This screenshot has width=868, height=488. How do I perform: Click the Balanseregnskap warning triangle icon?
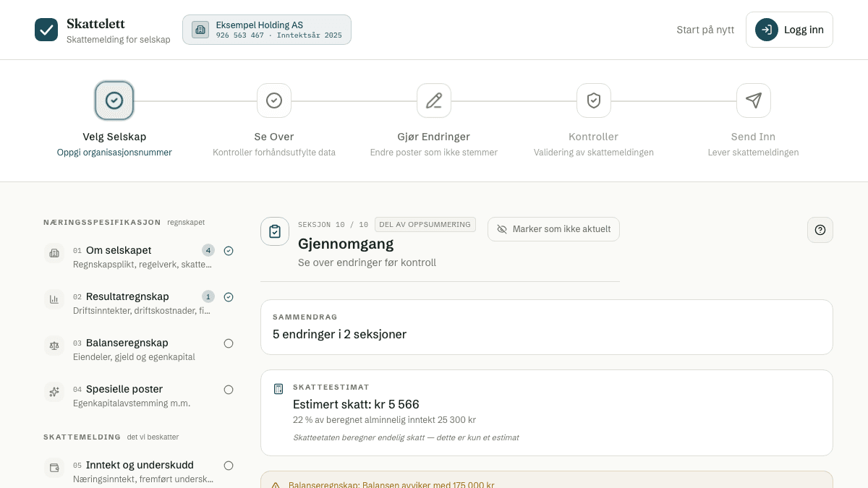click(x=276, y=486)
